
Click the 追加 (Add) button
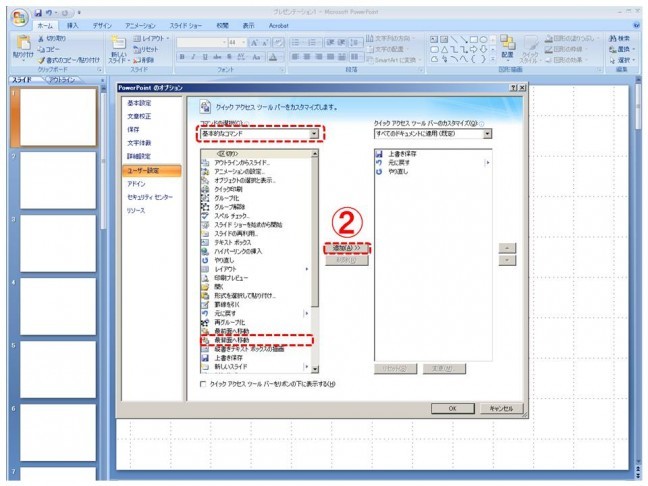pos(348,247)
